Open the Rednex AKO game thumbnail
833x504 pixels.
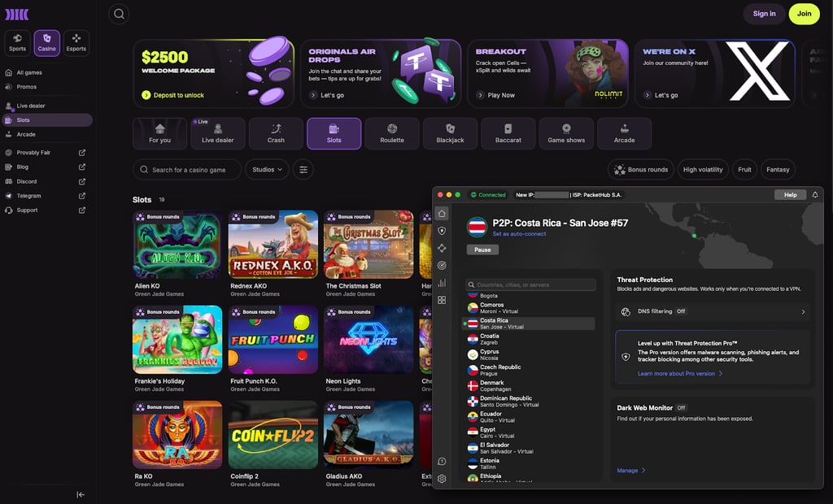273,245
